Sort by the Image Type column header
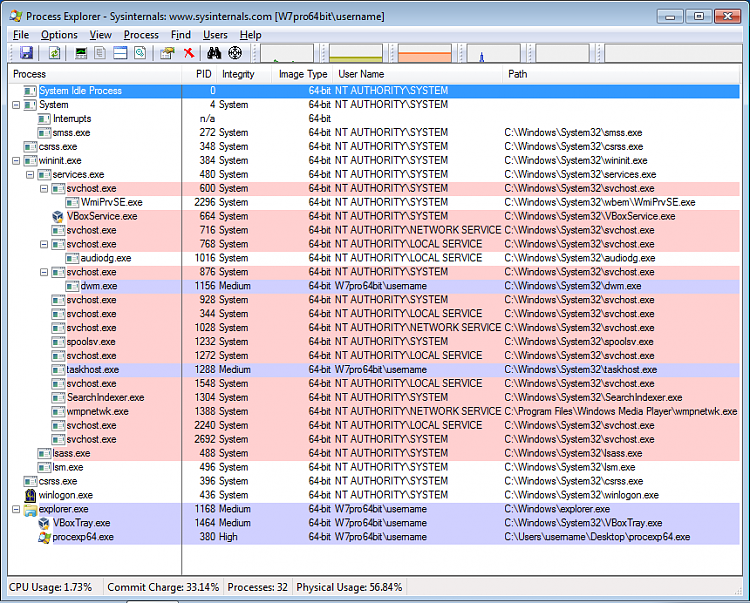 303,74
